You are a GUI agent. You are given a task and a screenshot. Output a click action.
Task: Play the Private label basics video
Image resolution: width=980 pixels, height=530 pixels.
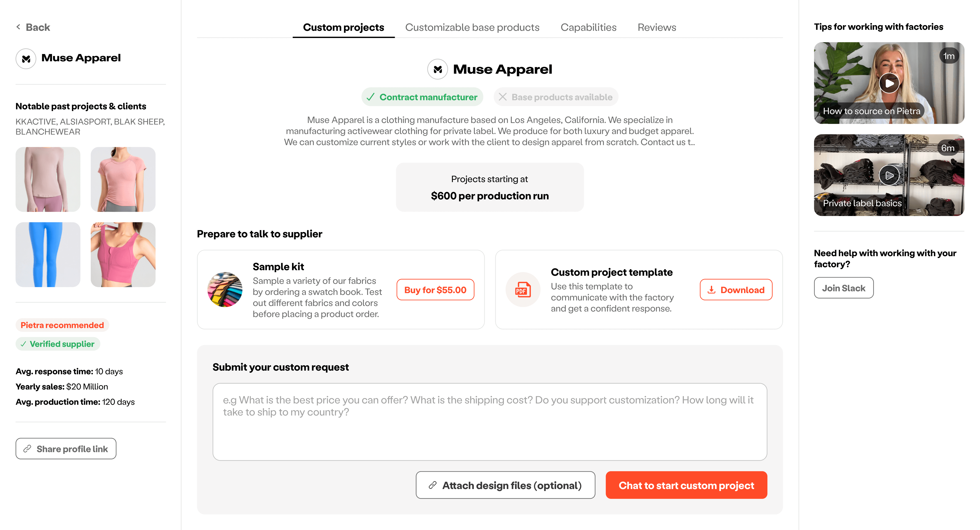click(889, 175)
